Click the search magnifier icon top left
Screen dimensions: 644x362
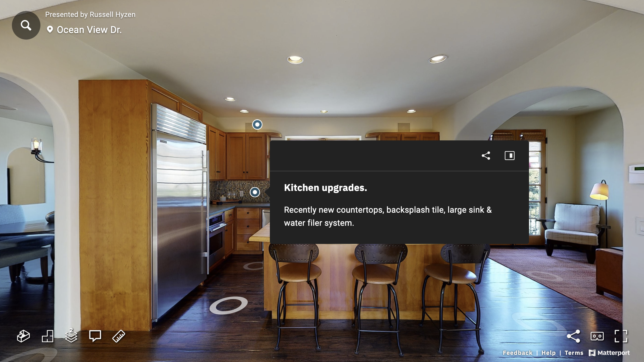26,25
